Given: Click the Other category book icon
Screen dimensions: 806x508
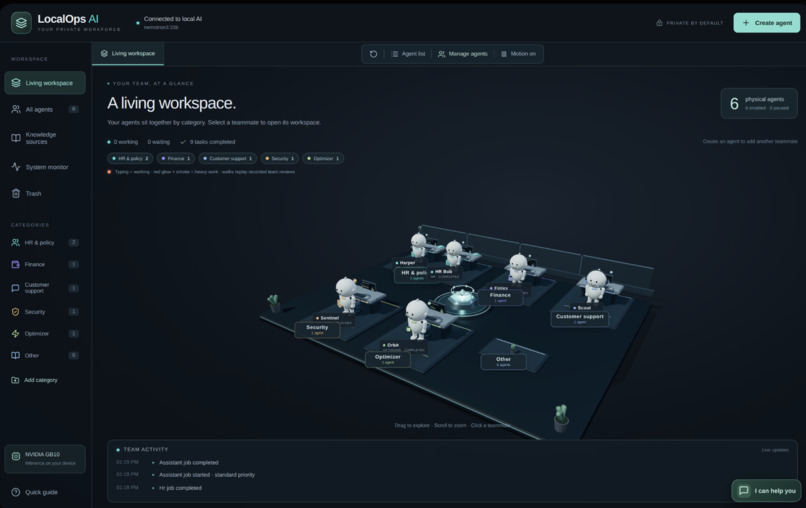Looking at the screenshot, I should pos(15,355).
